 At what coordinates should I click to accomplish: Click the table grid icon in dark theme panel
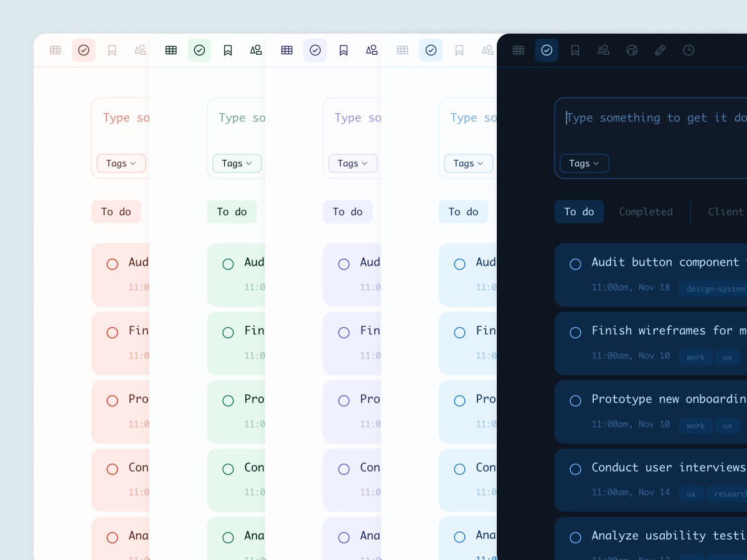coord(518,50)
